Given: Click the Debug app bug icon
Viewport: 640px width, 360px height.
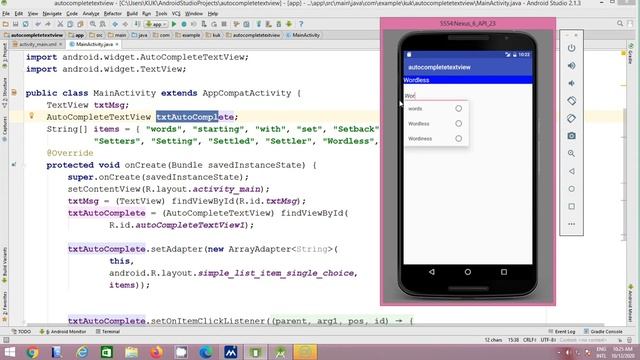Looking at the screenshot, I should [184, 24].
